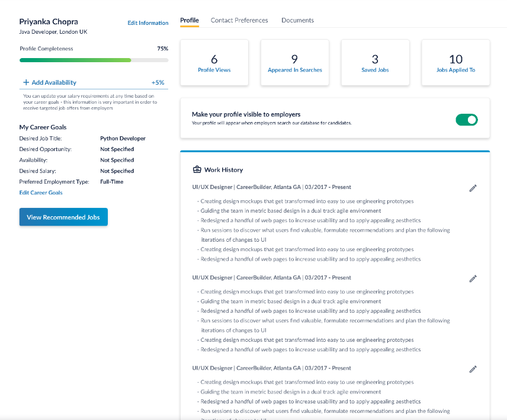Open the Profile Views stat card
Viewport: 507px width, 420px height.
point(214,63)
